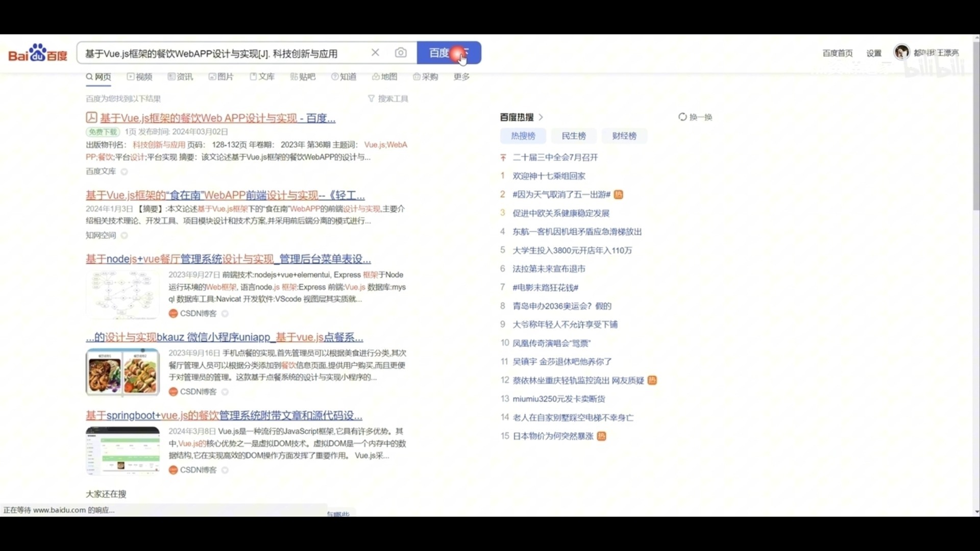Open camera image search icon
This screenshot has width=980, height=551.
click(x=401, y=53)
